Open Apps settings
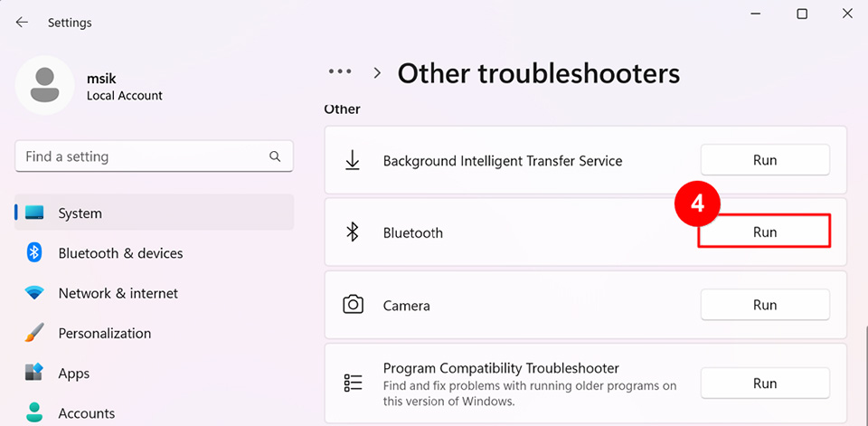The image size is (868, 426). (154, 374)
